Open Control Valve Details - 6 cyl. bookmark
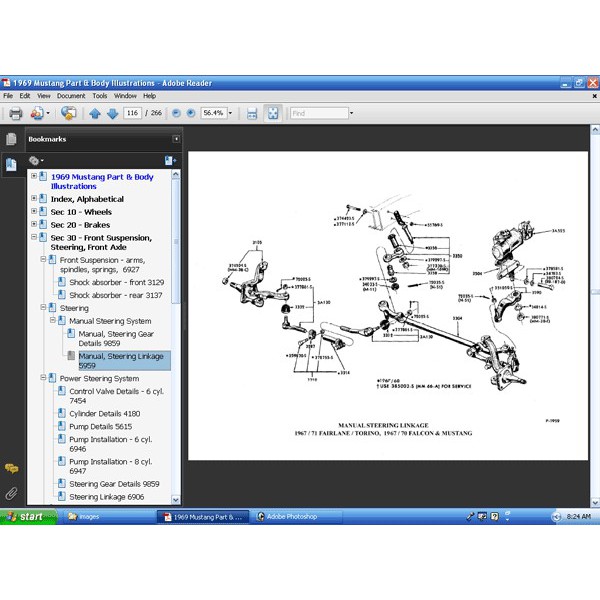Viewport: 600px width, 600px height. [116, 396]
